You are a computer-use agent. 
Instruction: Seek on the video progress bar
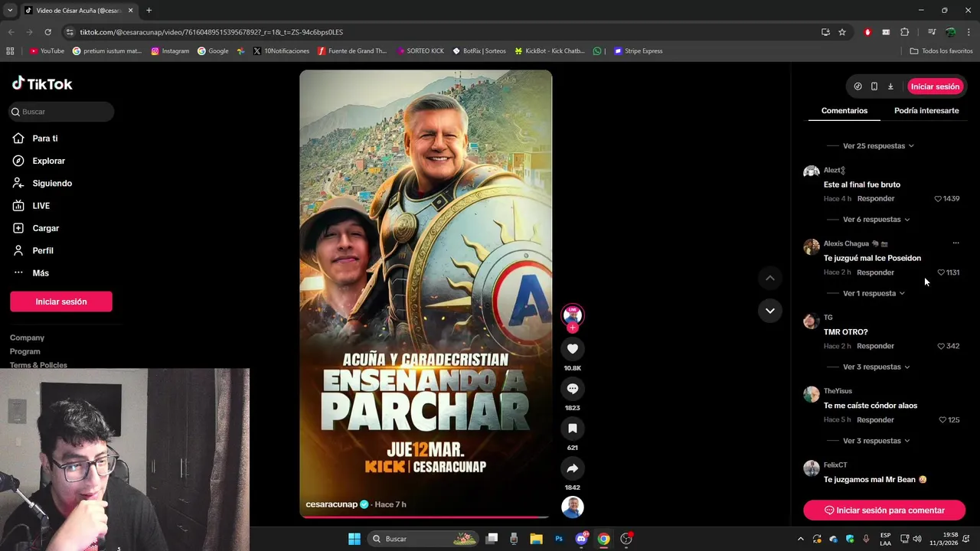(426, 517)
